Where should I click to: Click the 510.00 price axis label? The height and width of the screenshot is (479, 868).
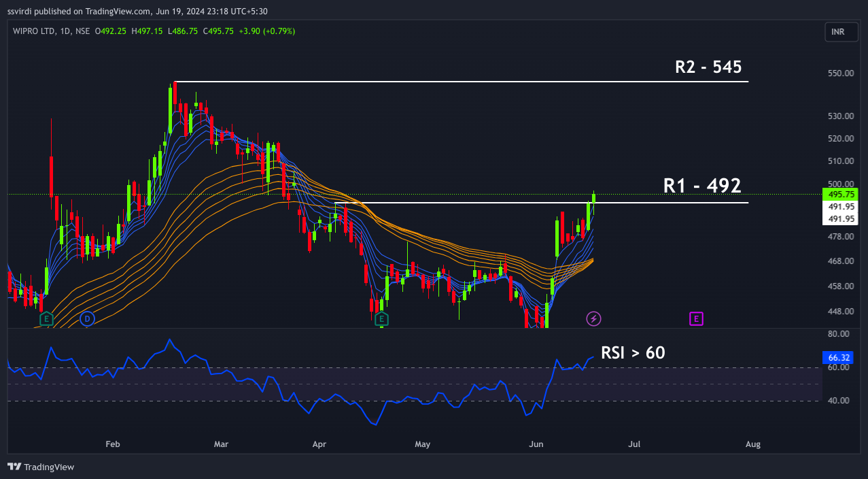coord(839,161)
